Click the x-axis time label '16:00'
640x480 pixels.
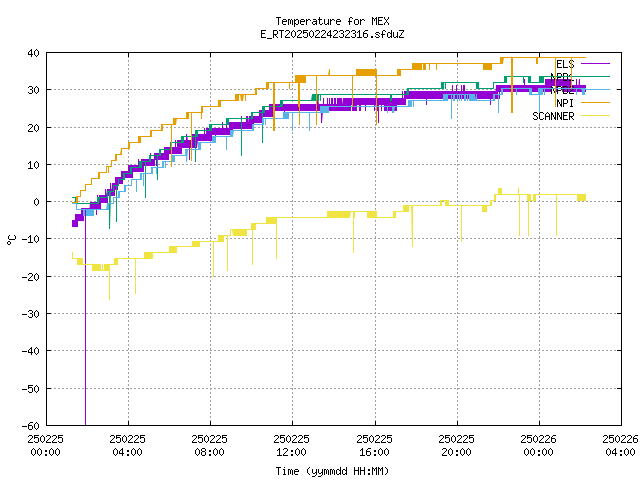pyautogui.click(x=374, y=452)
